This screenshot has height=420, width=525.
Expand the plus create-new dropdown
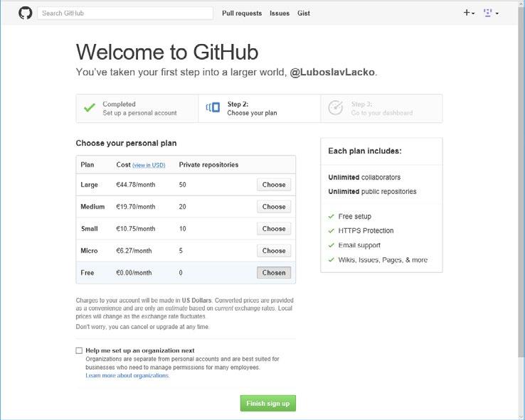(x=469, y=13)
